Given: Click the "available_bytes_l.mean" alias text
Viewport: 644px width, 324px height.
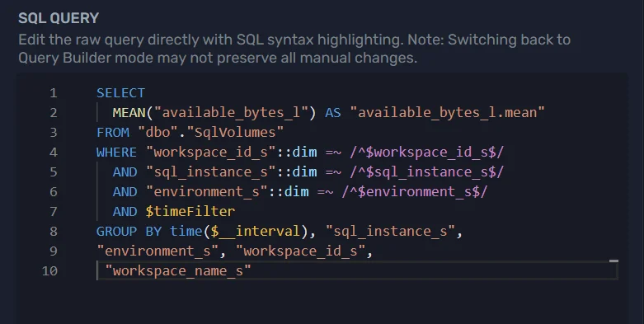Looking at the screenshot, I should [447, 112].
